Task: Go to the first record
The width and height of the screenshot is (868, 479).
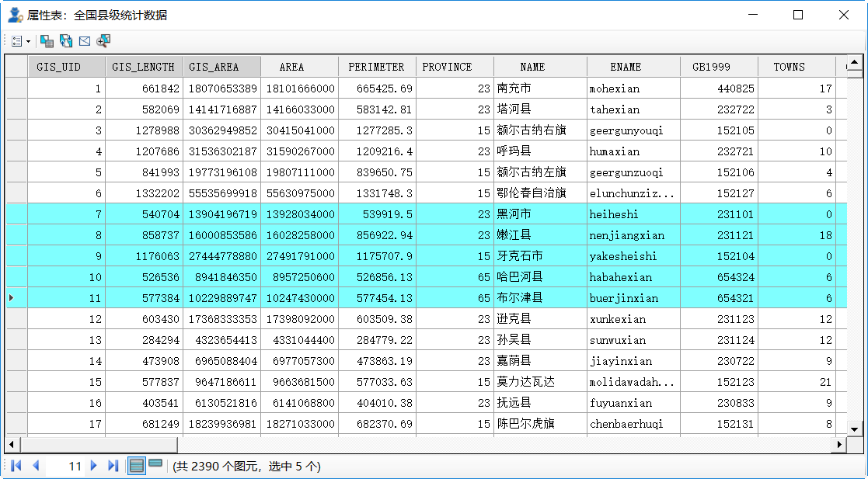Action: [x=16, y=466]
